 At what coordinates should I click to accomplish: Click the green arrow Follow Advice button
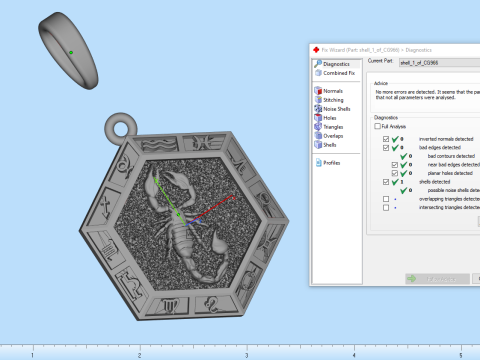[437, 279]
